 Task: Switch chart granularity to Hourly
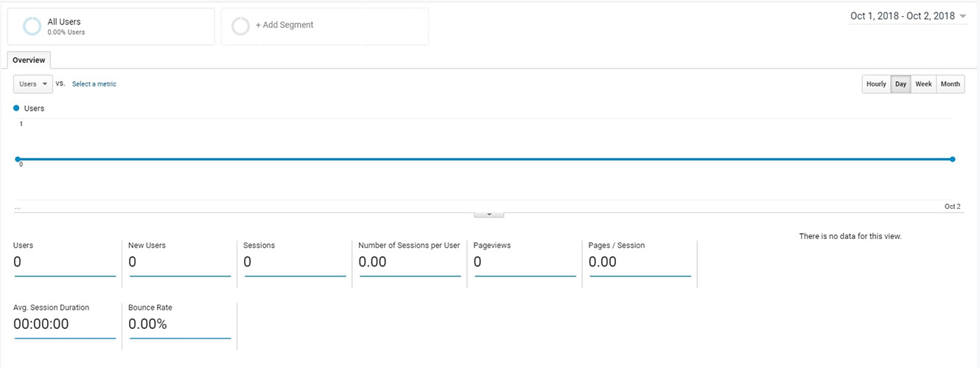tap(876, 84)
